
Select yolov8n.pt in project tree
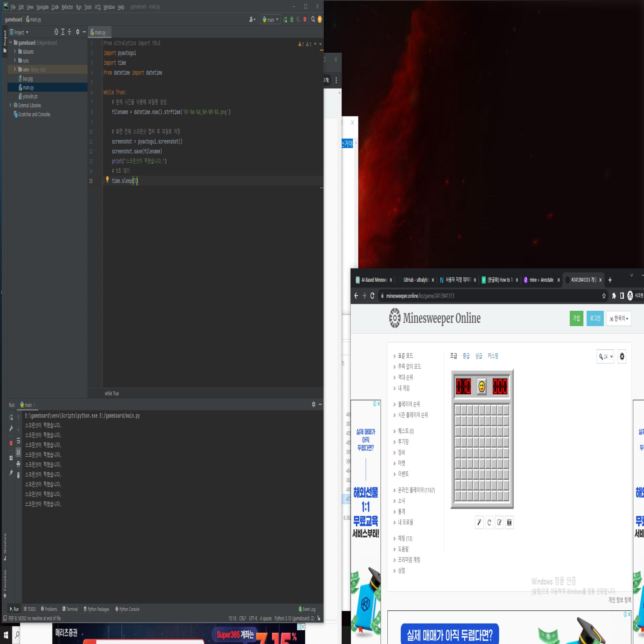[x=28, y=96]
